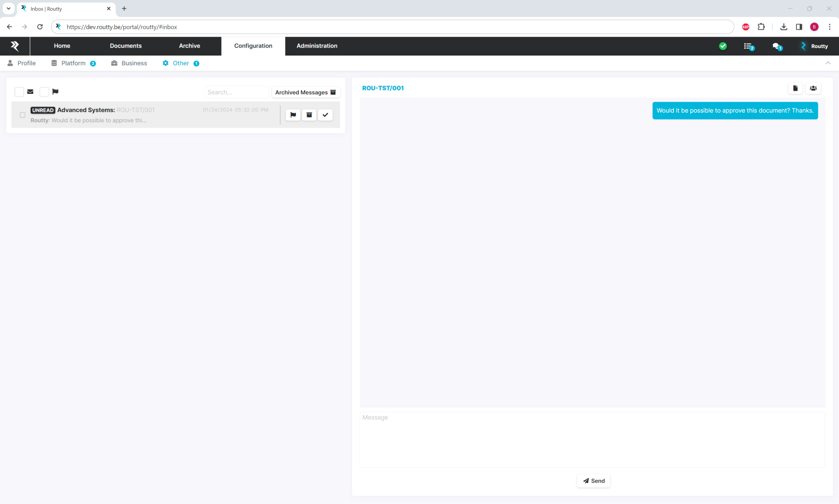
Task: Flag the Advanced Systems message
Action: [x=293, y=115]
